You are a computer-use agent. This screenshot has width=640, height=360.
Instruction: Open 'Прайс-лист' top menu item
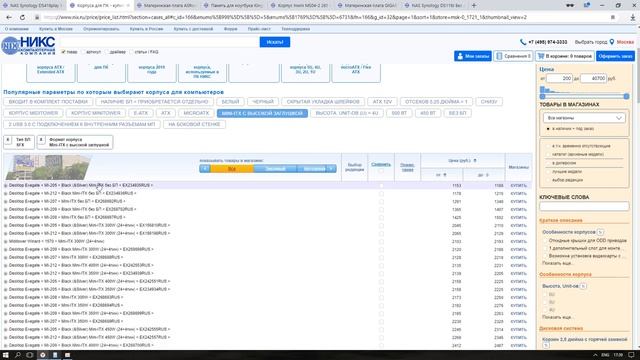tap(259, 29)
